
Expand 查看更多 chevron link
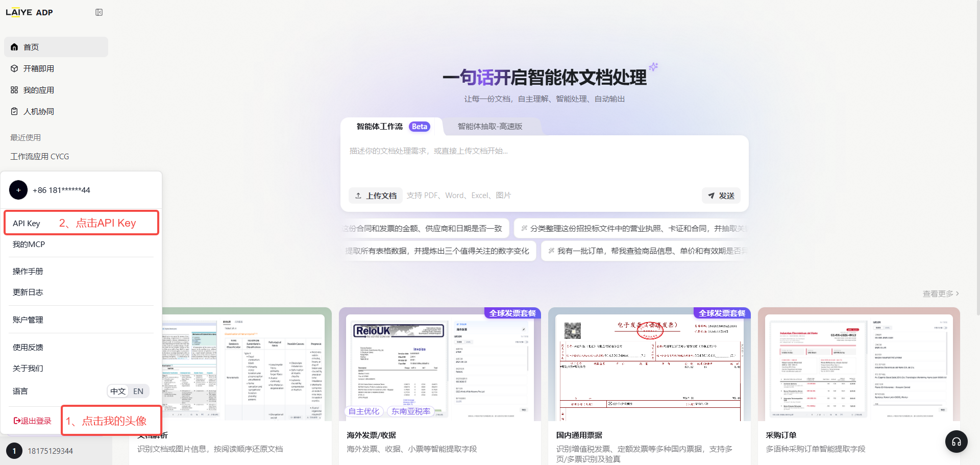pyautogui.click(x=941, y=293)
